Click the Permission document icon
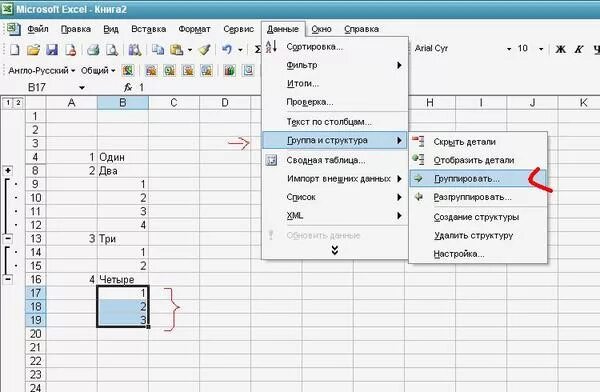 point(71,49)
